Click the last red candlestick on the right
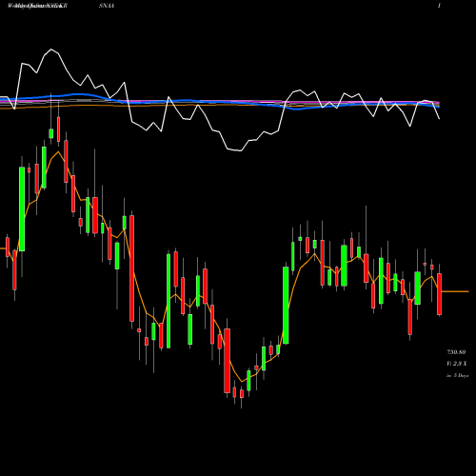Viewport: 476px width, 476px height. tap(439, 294)
